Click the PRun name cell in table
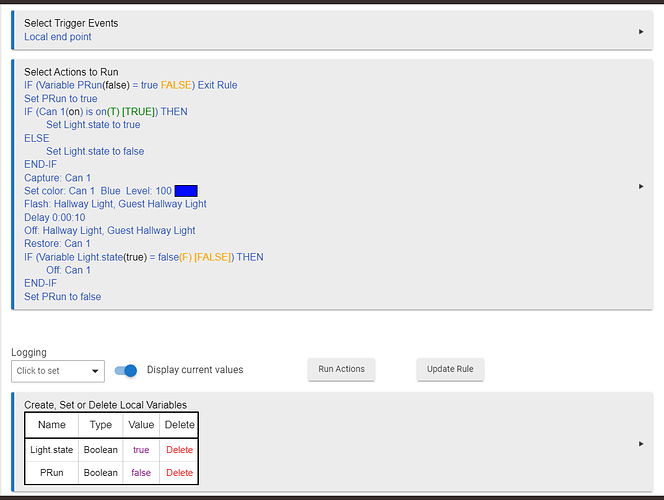 point(52,473)
